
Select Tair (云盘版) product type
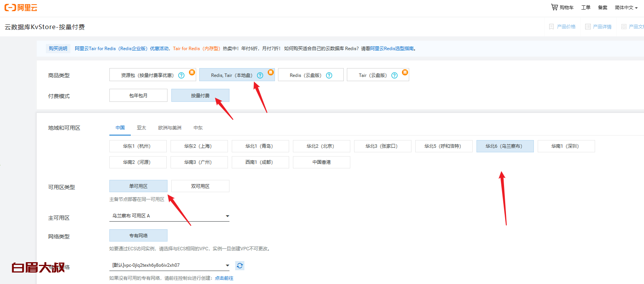coord(378,75)
